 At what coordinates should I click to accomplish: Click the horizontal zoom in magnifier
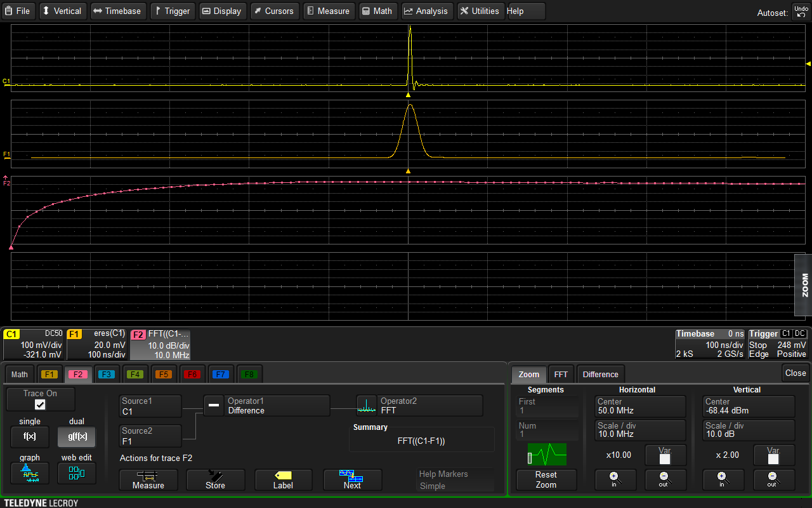coord(615,479)
